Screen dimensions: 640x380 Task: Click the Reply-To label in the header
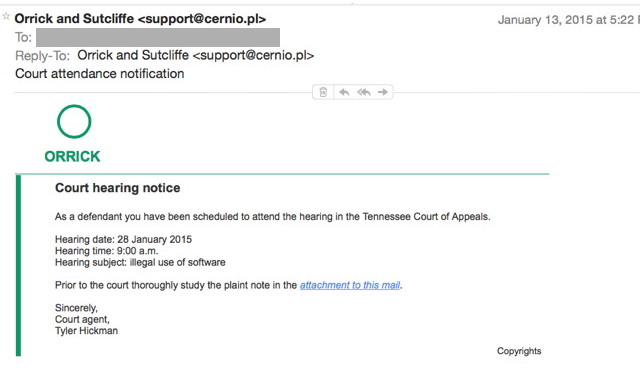click(42, 56)
